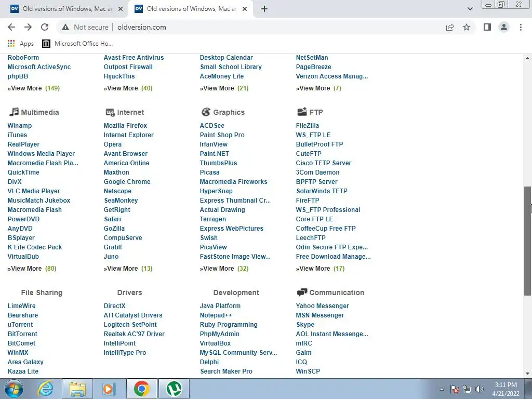Click the volume speaker tray icon
This screenshot has height=399, width=532.
pyautogui.click(x=479, y=389)
